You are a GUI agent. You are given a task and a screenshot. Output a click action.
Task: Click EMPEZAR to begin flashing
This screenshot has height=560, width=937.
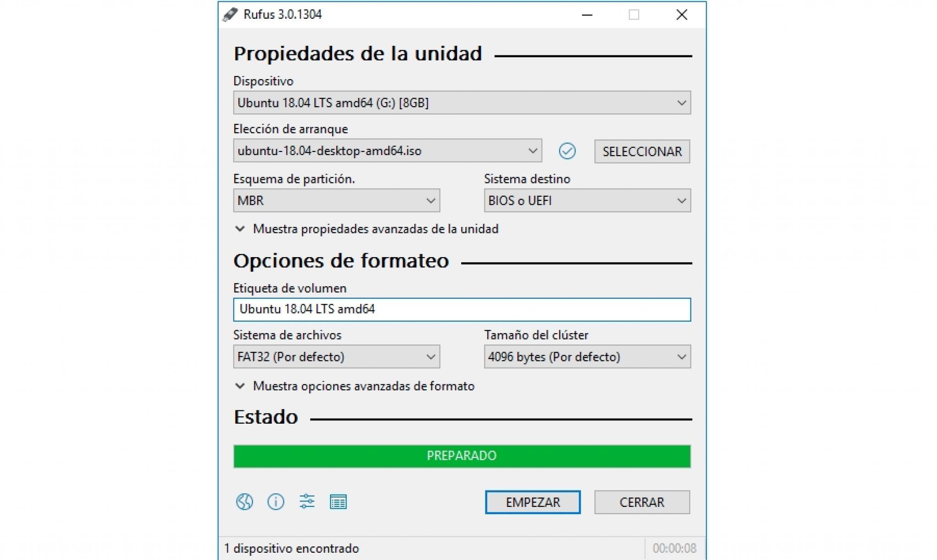(533, 502)
